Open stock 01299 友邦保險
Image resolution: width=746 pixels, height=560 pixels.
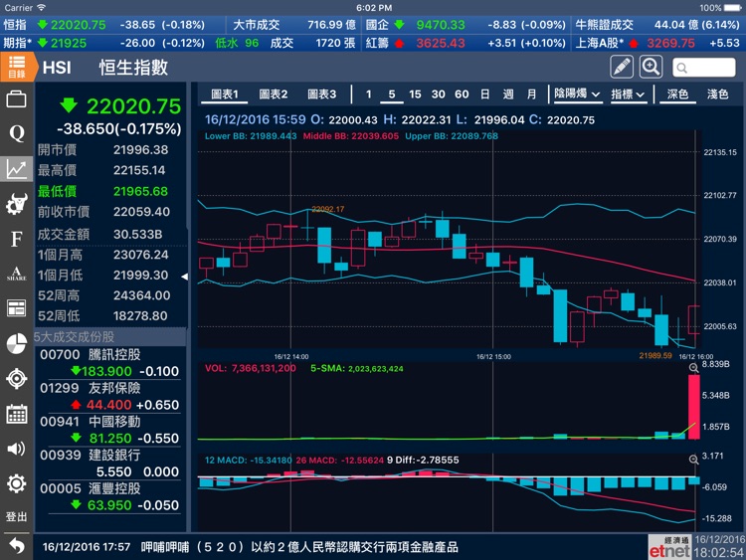click(109, 396)
